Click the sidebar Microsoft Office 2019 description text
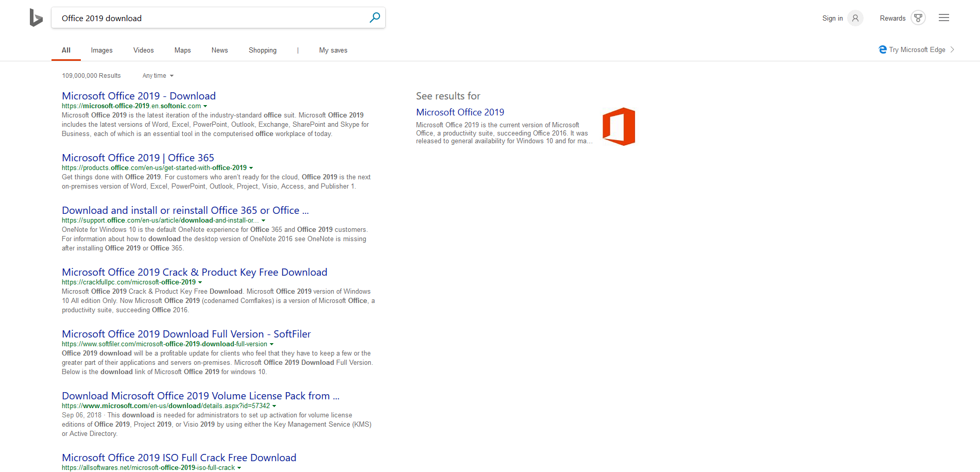This screenshot has height=472, width=980. point(504,133)
